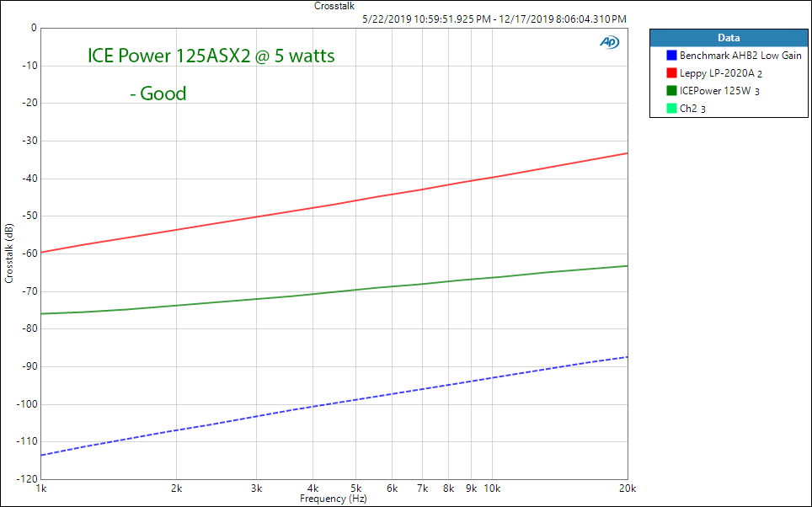
Task: Click the "Data" legend header
Action: [729, 38]
